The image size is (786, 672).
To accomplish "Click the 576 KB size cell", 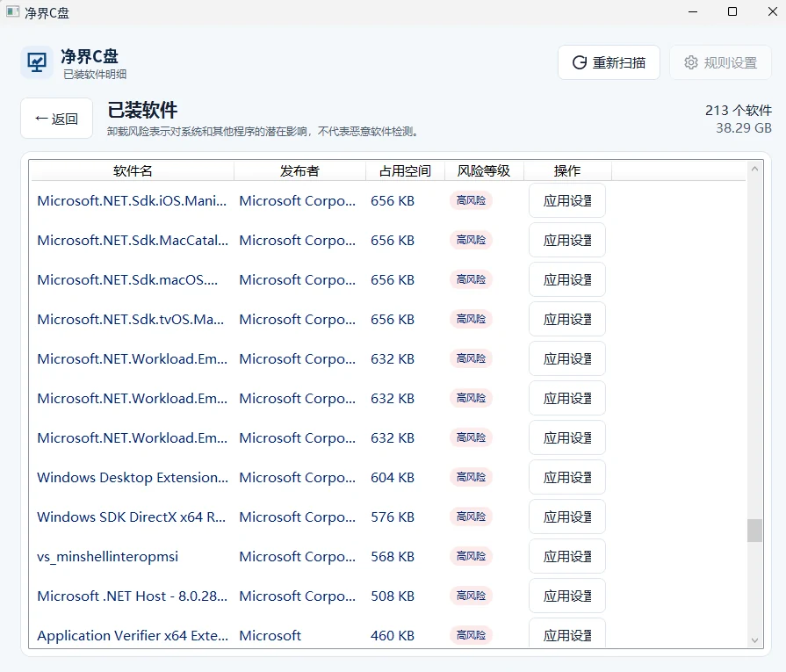I will pos(393,517).
